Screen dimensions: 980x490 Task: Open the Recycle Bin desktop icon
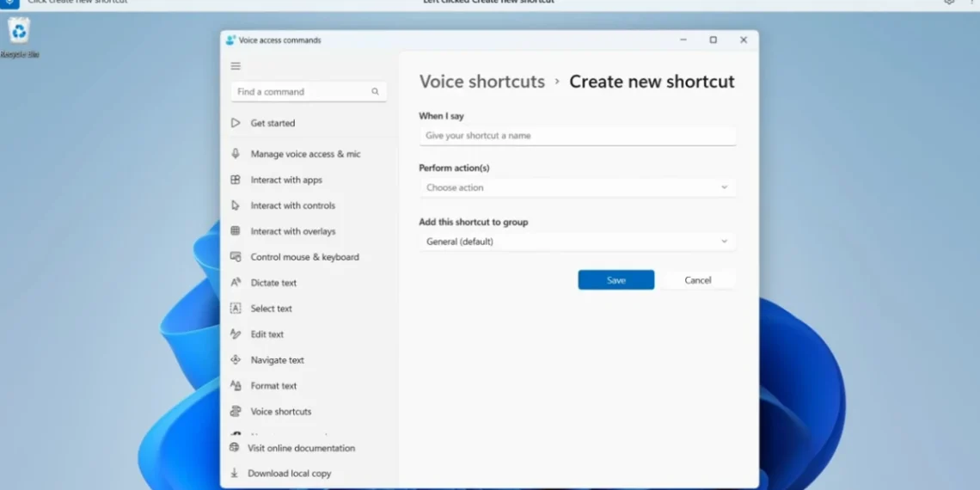pyautogui.click(x=20, y=38)
